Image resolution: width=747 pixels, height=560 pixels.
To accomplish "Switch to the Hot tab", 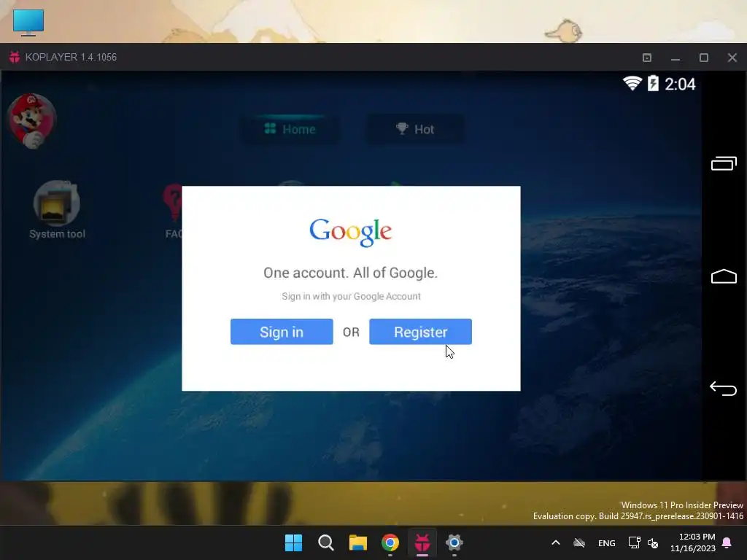I will [415, 129].
